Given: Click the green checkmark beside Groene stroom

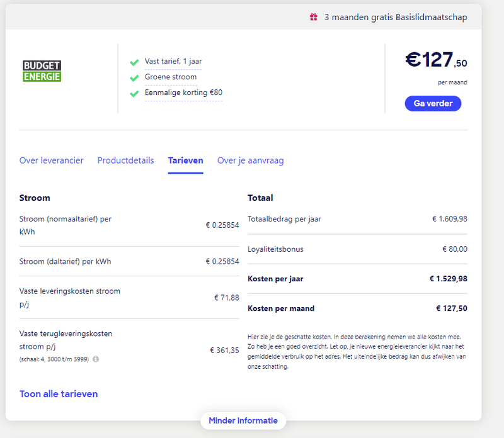Looking at the screenshot, I should click(134, 78).
